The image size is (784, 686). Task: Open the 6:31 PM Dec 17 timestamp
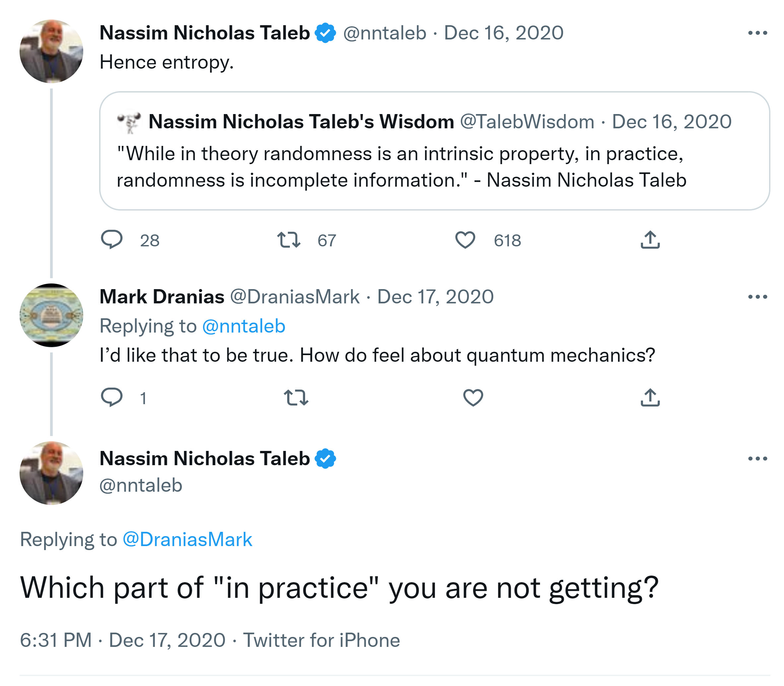(x=122, y=640)
